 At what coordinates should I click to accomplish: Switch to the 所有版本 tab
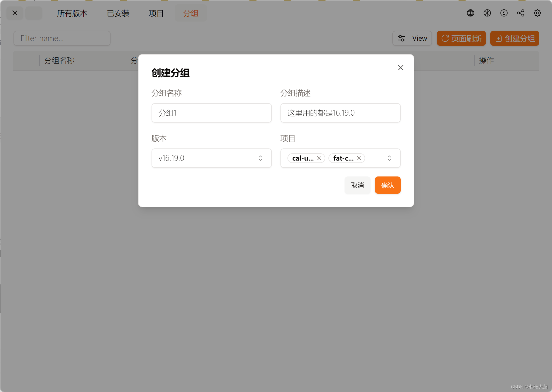72,13
